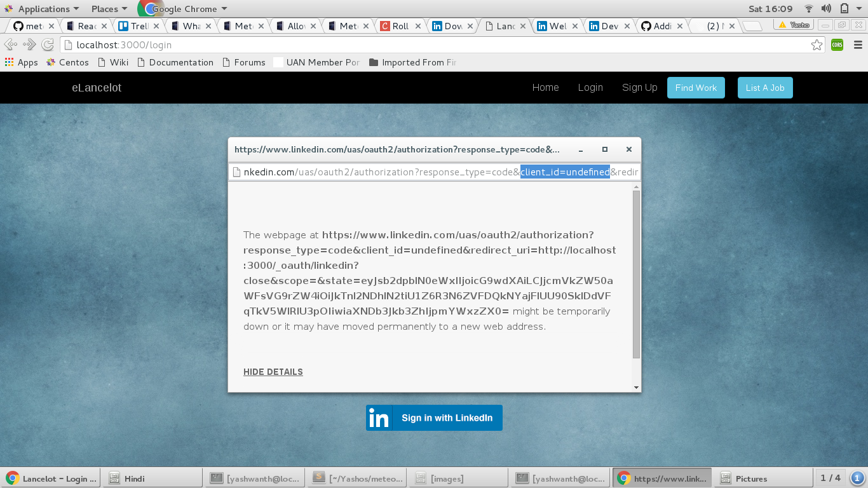
Task: Click the blue notification badge in taskbar
Action: pyautogui.click(x=857, y=478)
